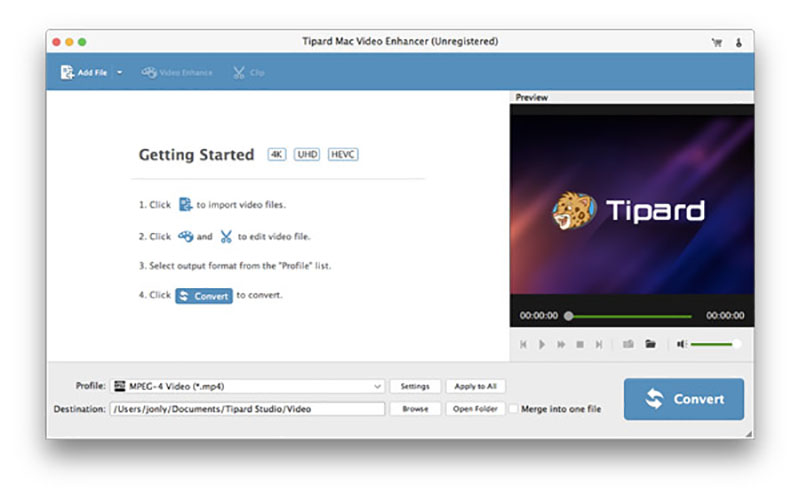The height and width of the screenshot is (500, 800).
Task: Click the register key icon
Action: 738,42
